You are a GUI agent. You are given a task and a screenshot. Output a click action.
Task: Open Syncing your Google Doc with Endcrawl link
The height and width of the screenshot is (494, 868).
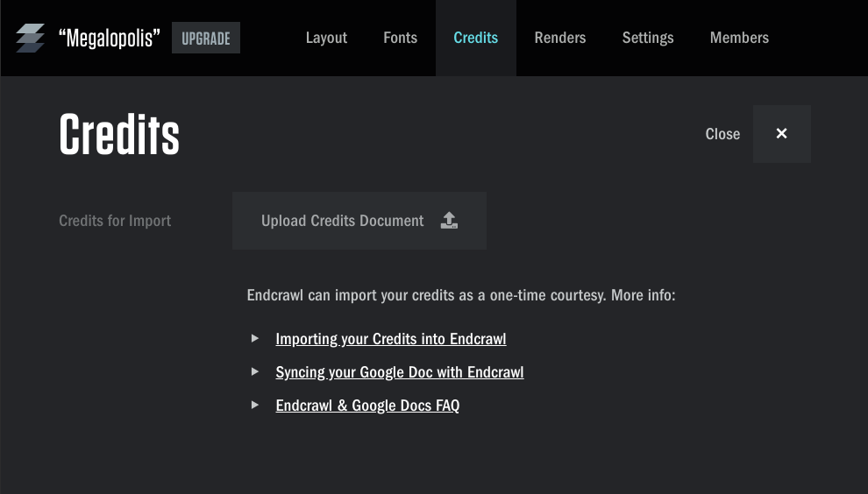400,372
